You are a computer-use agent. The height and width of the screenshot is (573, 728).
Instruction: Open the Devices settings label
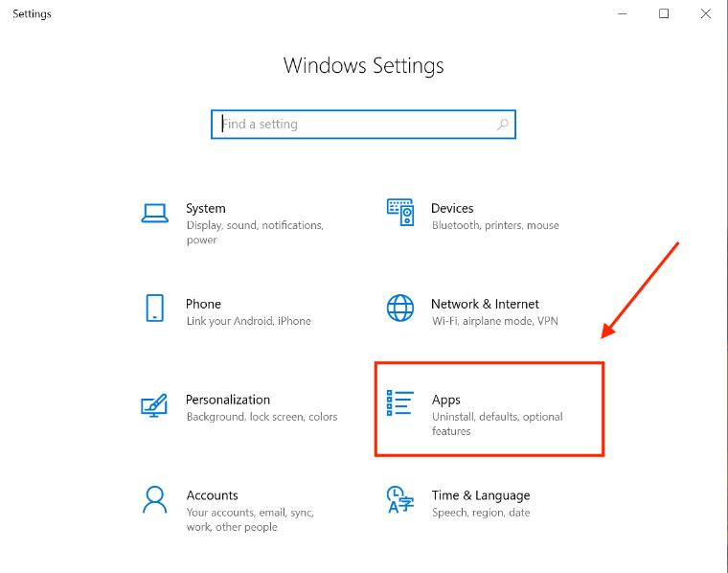coord(452,209)
